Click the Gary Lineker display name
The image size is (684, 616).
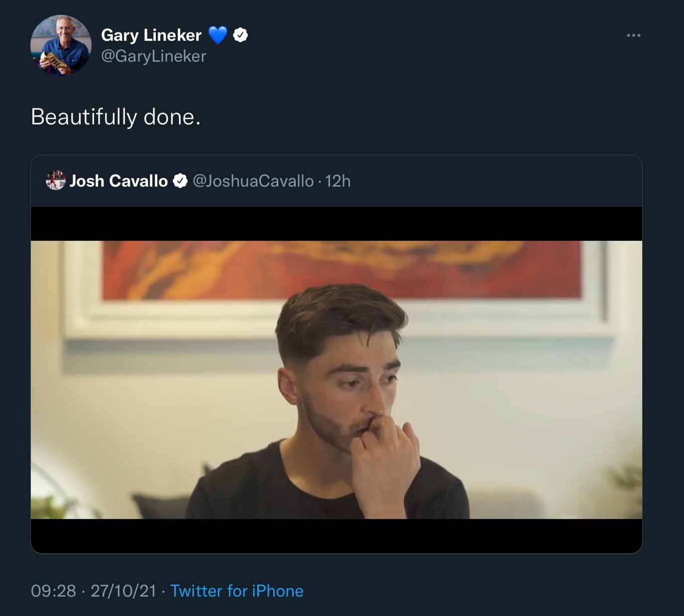click(x=151, y=35)
